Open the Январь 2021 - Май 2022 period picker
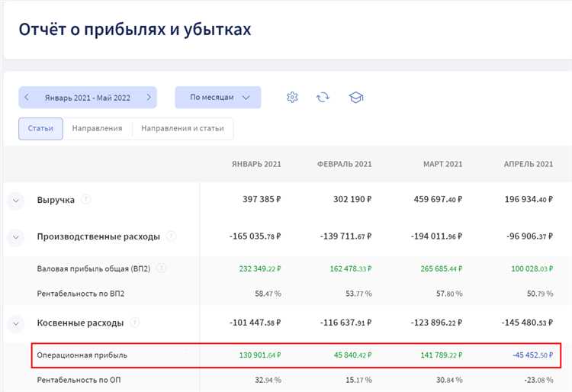The height and width of the screenshot is (392, 572). coord(88,98)
